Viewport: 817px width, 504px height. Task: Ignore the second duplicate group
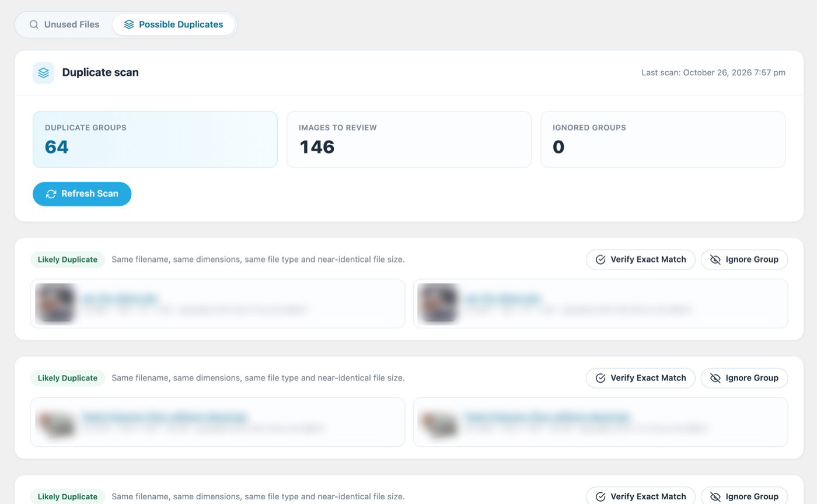[x=744, y=378]
